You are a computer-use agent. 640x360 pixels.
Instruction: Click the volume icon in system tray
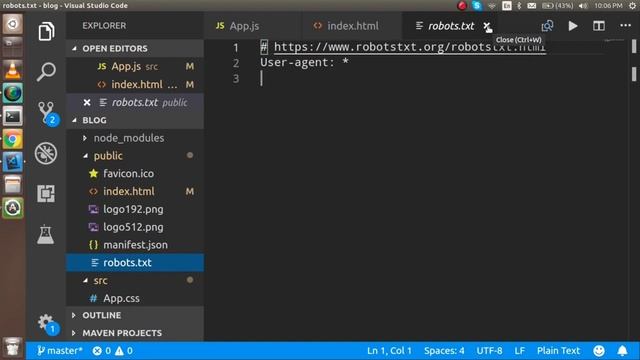583,6
